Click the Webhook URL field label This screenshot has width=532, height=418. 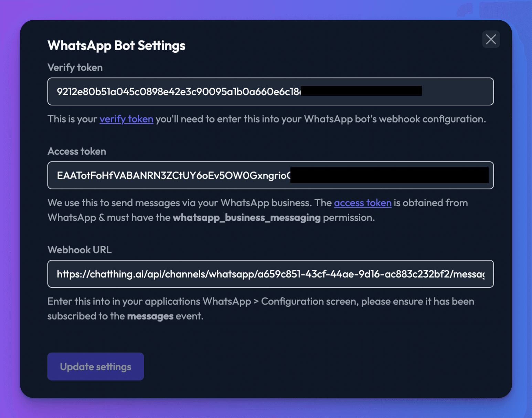point(79,250)
